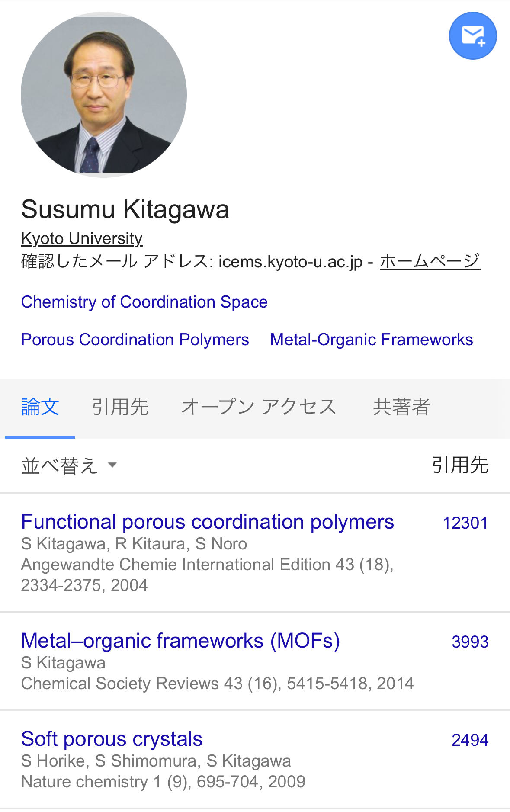The image size is (510, 812).
Task: Expand the 並べ替え sort dropdown
Action: point(69,465)
